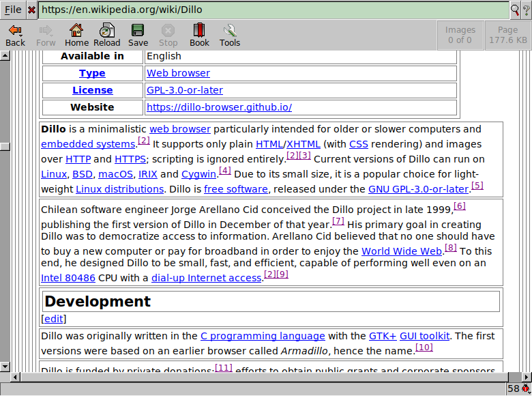The width and height of the screenshot is (532, 396).
Task: Follow the macOS link
Action: tap(115, 174)
